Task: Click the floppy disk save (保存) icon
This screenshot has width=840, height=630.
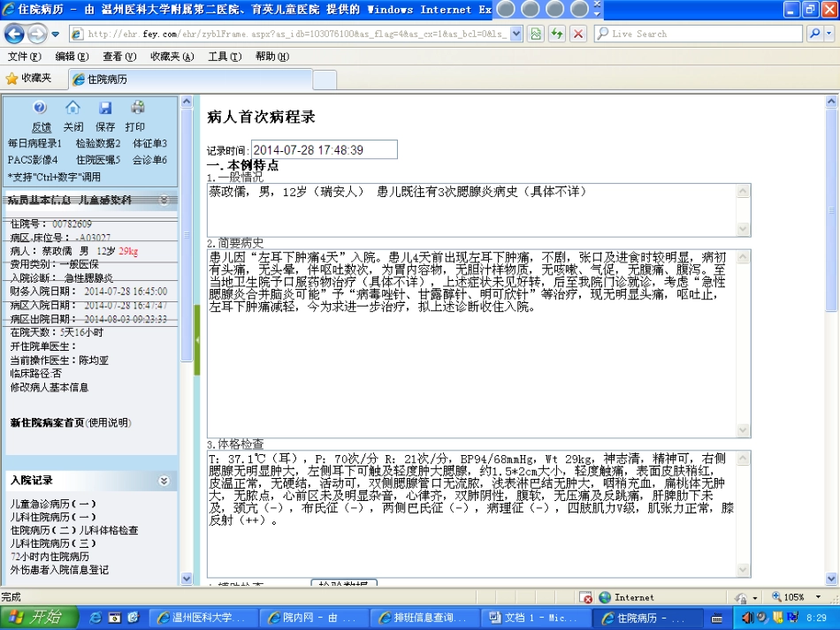Action: pos(105,108)
